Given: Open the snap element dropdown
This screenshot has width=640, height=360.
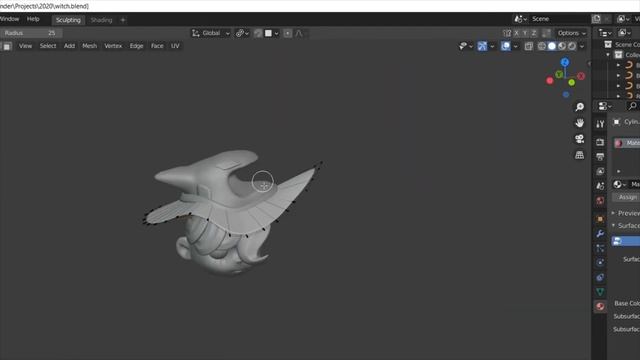Looking at the screenshot, I should [272, 33].
